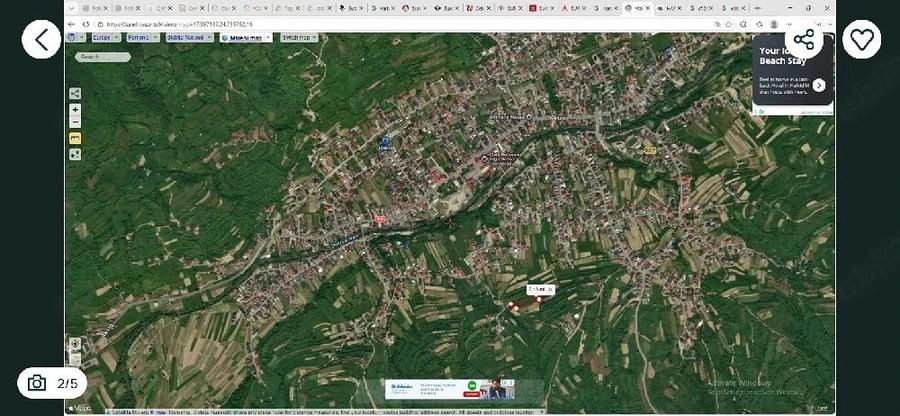
Task: Click the lower square control at map bottom-left
Action: tap(75, 360)
